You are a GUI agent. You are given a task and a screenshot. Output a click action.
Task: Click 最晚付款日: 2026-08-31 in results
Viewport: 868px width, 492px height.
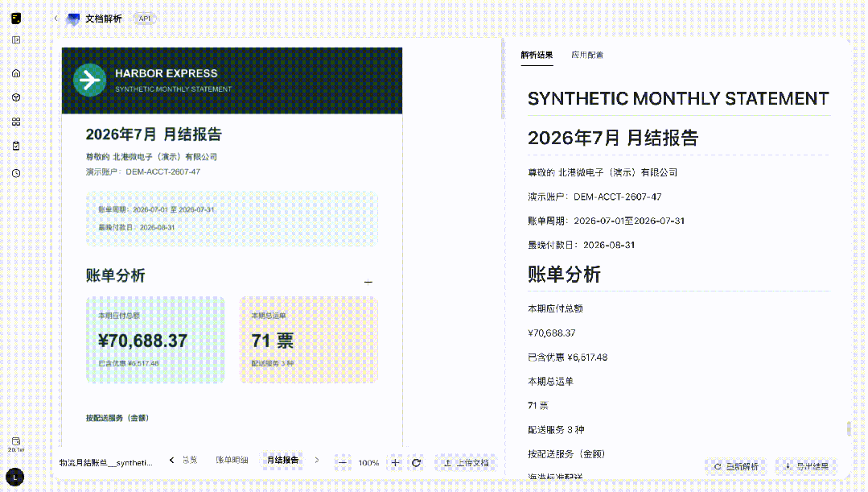click(x=582, y=245)
